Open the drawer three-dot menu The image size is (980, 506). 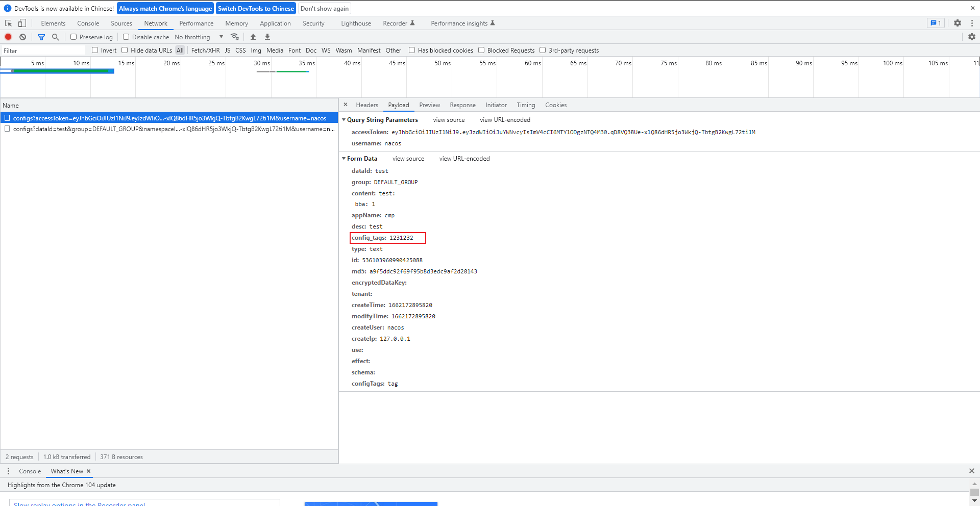pyautogui.click(x=8, y=471)
